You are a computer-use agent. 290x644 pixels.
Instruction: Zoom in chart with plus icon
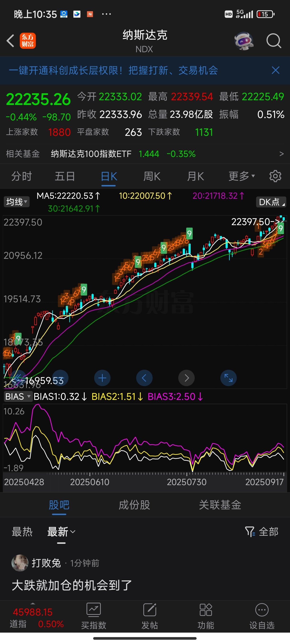coord(102,378)
